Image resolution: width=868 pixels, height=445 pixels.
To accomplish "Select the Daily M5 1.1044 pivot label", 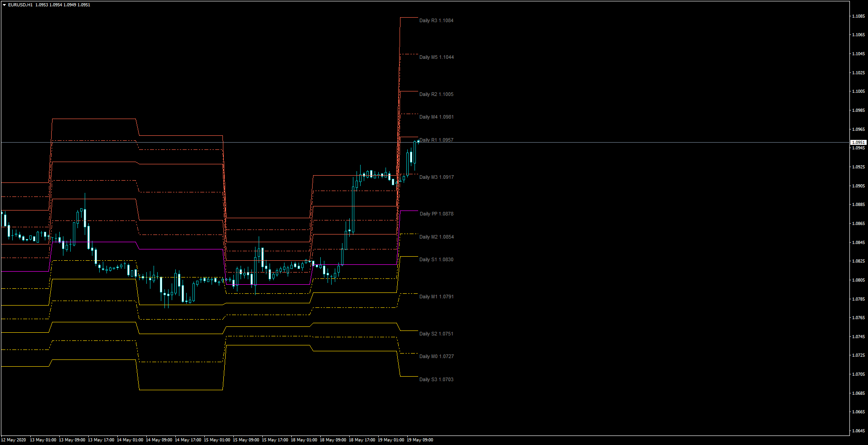I will 436,57.
